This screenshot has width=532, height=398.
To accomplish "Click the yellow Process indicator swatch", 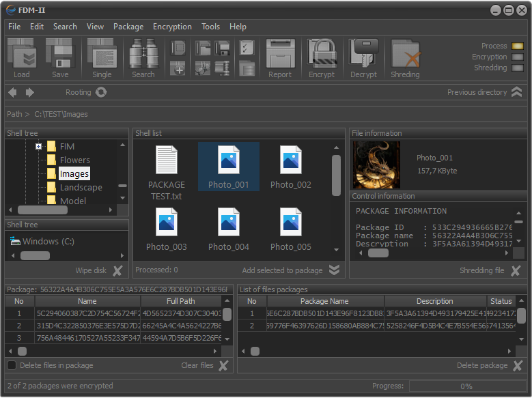I will (x=518, y=46).
